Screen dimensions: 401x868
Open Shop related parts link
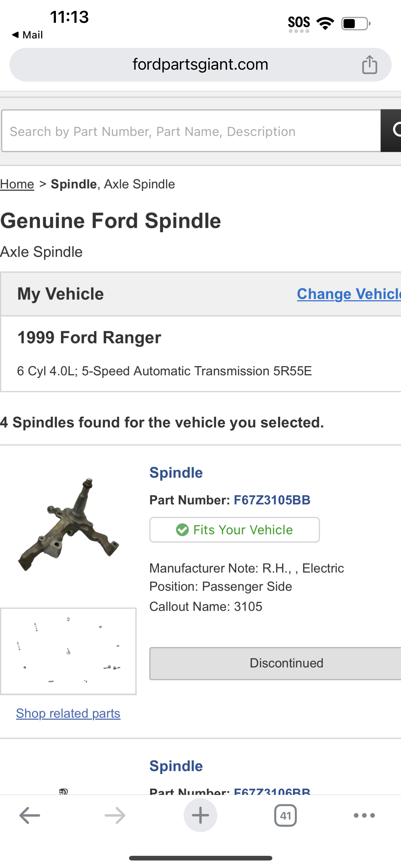pos(68,713)
